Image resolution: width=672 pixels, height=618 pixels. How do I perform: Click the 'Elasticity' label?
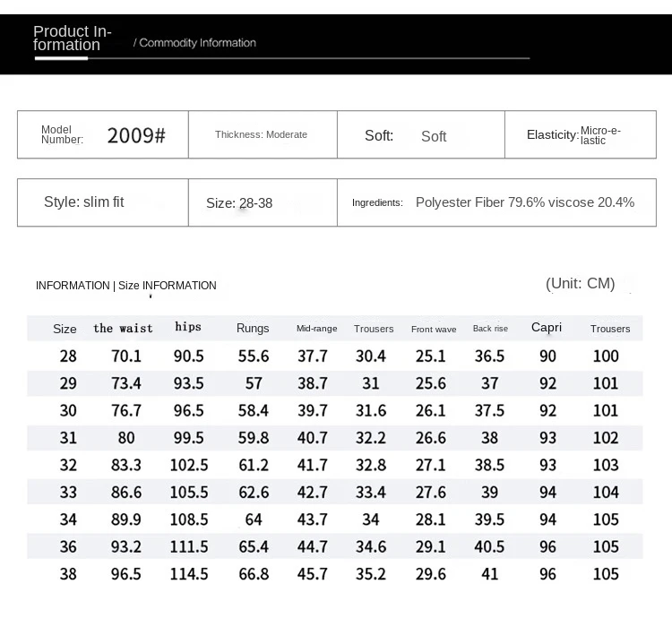(552, 134)
